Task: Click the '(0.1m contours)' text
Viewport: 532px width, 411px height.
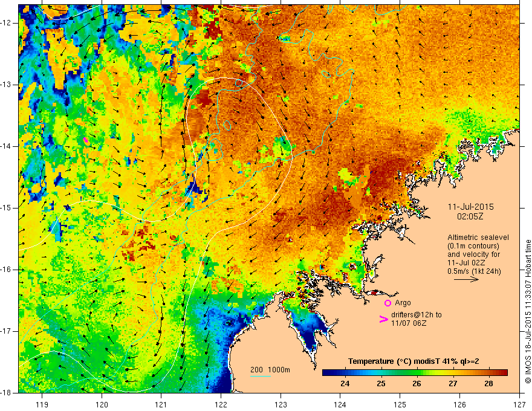Action: (x=473, y=246)
